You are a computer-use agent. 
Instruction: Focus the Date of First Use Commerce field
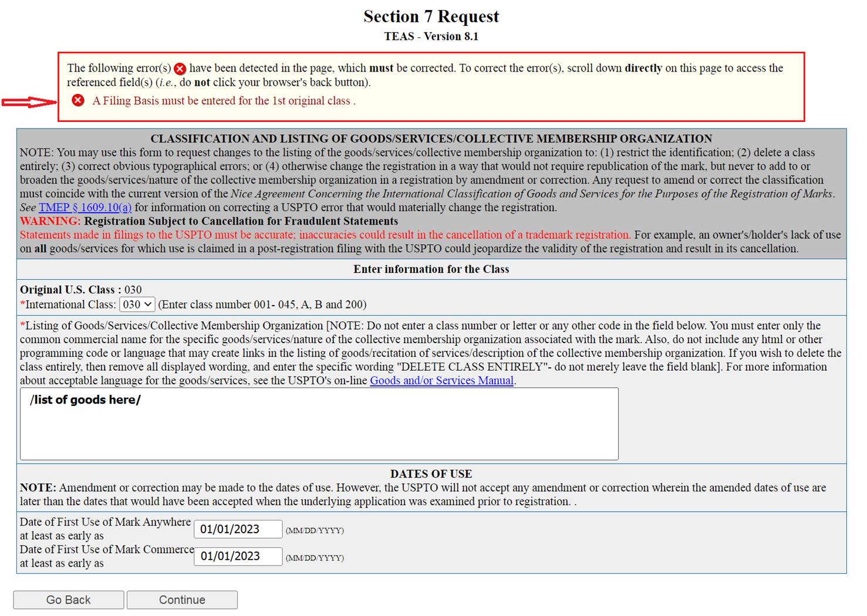(238, 556)
